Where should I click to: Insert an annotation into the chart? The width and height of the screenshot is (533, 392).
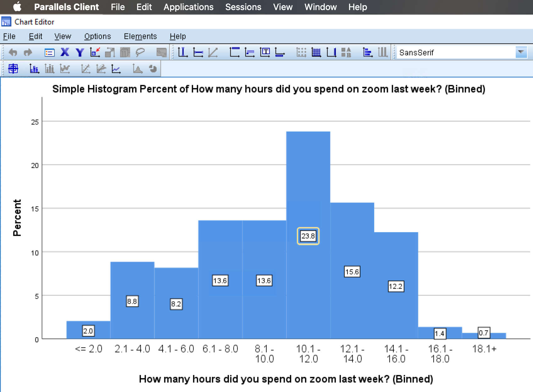250,52
